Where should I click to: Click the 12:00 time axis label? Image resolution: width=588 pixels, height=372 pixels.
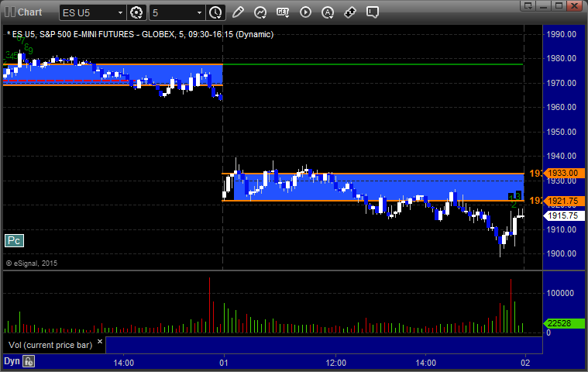coord(336,363)
